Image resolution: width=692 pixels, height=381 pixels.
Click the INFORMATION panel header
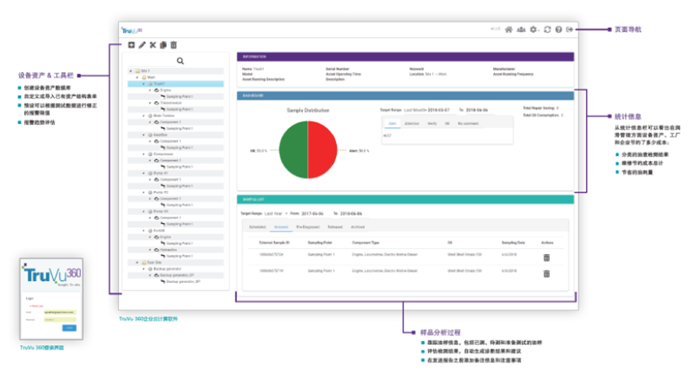coord(405,57)
